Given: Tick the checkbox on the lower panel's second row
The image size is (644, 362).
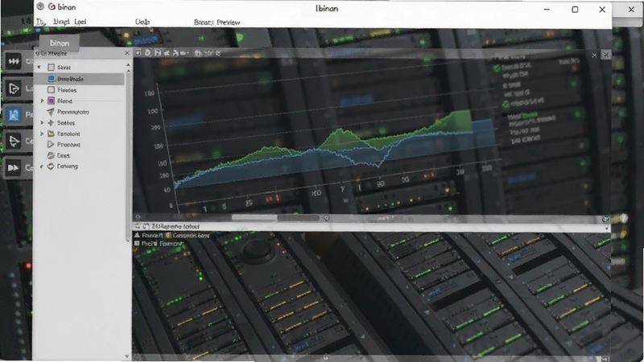Looking at the screenshot, I should pos(137,244).
